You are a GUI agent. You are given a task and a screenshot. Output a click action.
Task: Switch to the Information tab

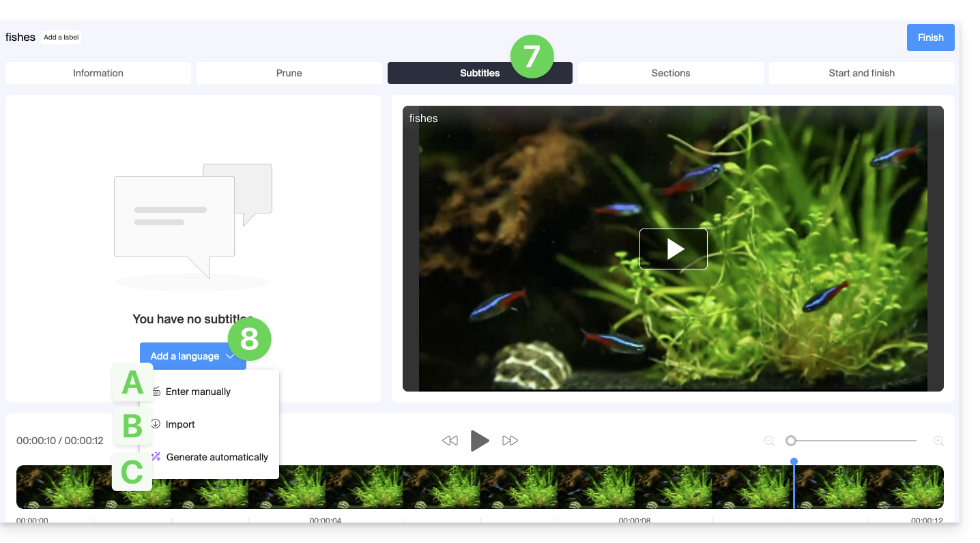tap(98, 73)
